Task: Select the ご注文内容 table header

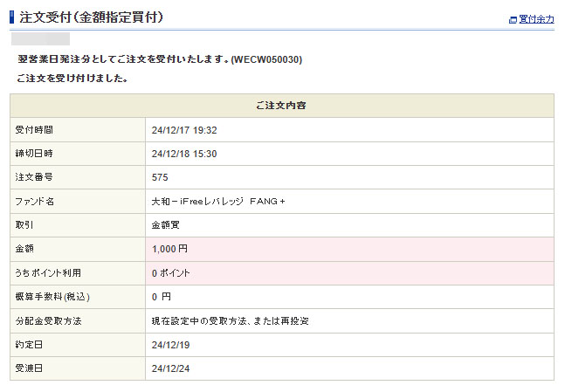Action: pos(281,106)
